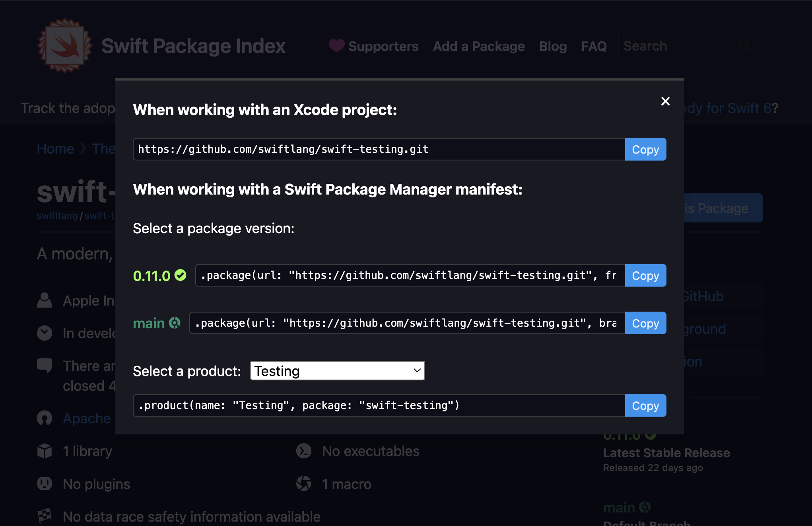
Task: Open the Blog page
Action: coord(553,46)
